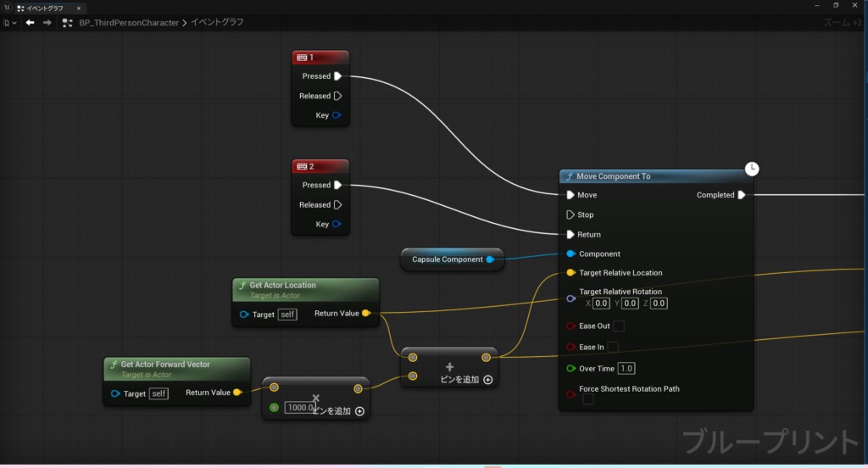The image size is (868, 468).
Task: Enable the Ease Out checkbox
Action: (x=619, y=326)
